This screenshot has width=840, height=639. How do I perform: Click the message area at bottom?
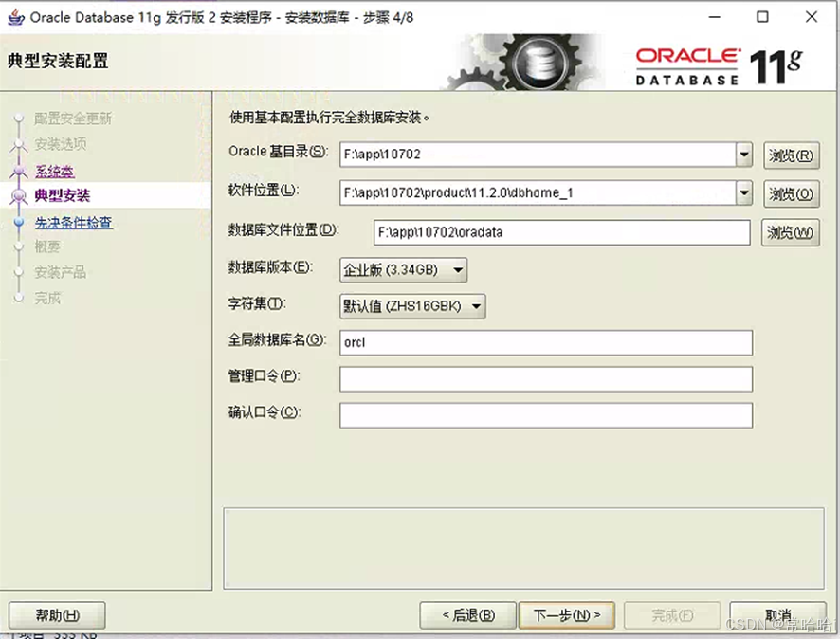point(523,549)
